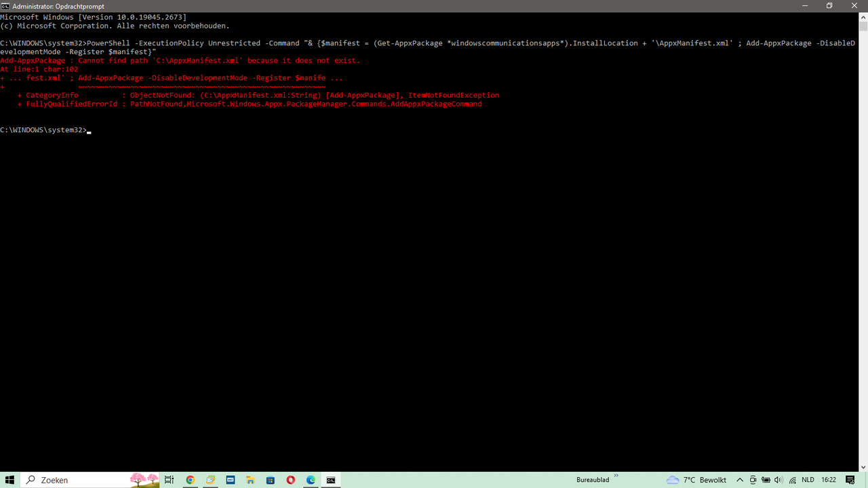Image resolution: width=868 pixels, height=488 pixels.
Task: Click the Zoeken search box in taskbar
Action: pyautogui.click(x=90, y=480)
